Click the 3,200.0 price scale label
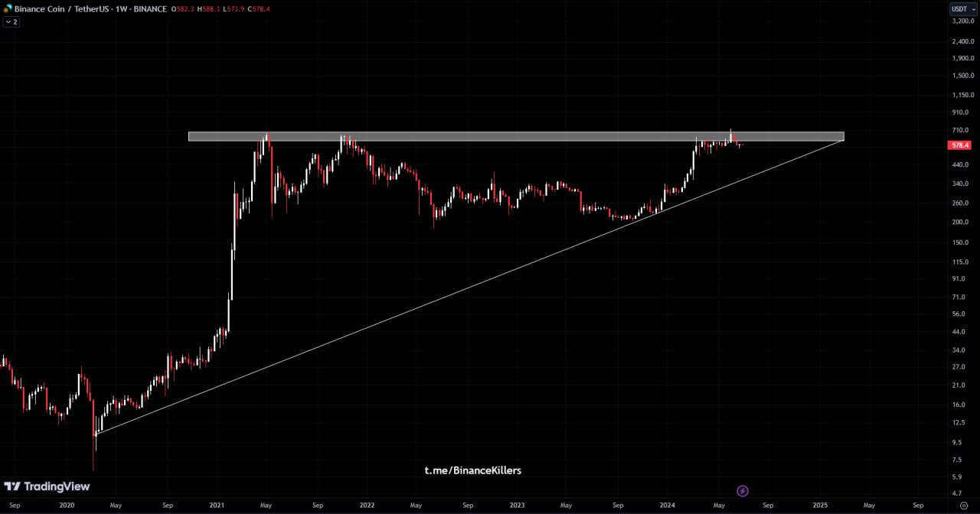 click(963, 21)
